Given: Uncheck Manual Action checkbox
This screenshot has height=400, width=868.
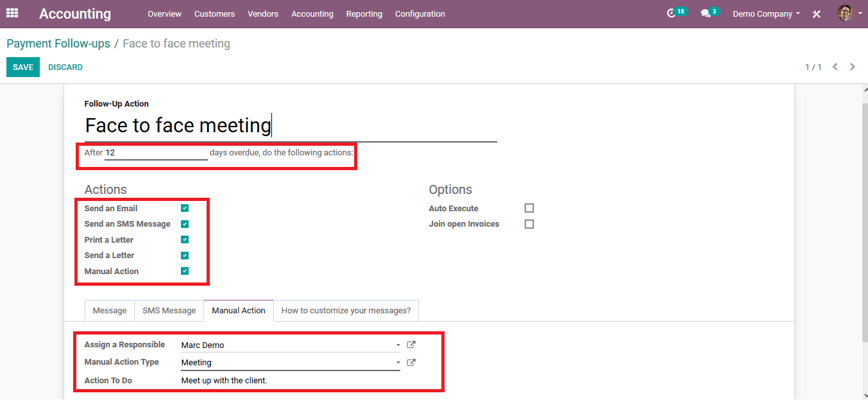Looking at the screenshot, I should pyautogui.click(x=185, y=271).
